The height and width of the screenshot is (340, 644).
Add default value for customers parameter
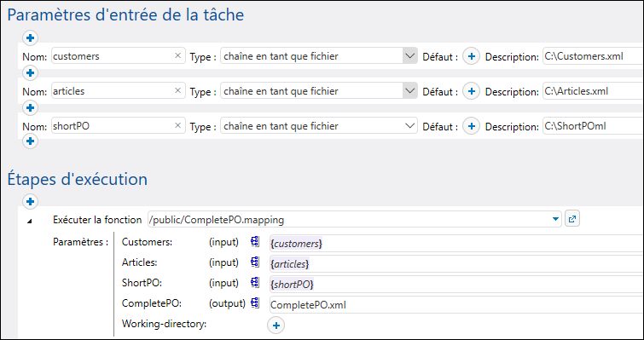(471, 56)
